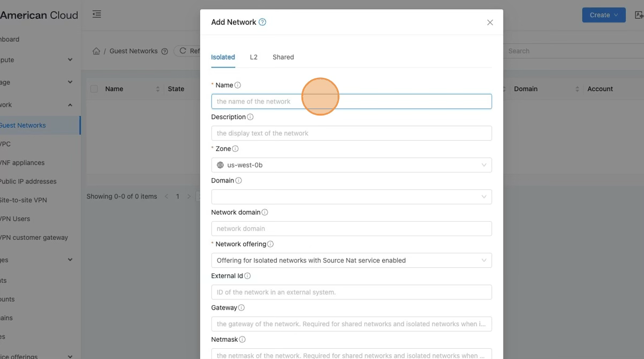Close the Add Network dialog
The image size is (644, 359).
(490, 23)
